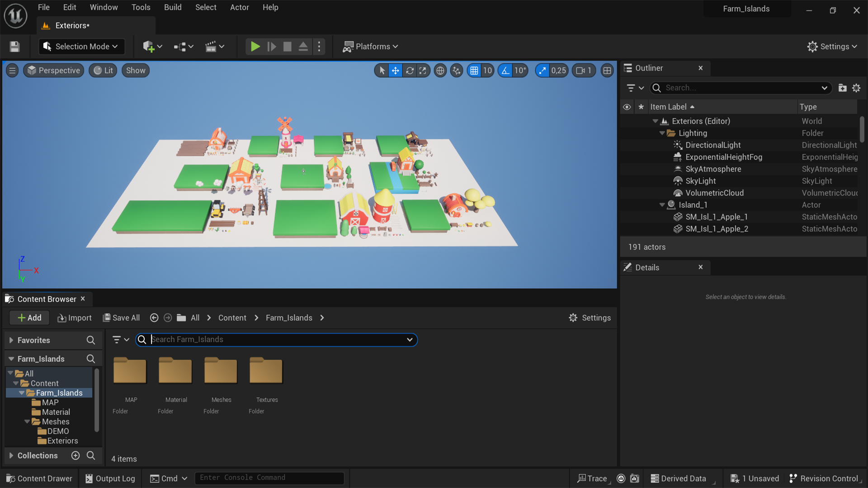The height and width of the screenshot is (488, 868).
Task: Switch to the Exteriors level tab
Action: point(71,25)
